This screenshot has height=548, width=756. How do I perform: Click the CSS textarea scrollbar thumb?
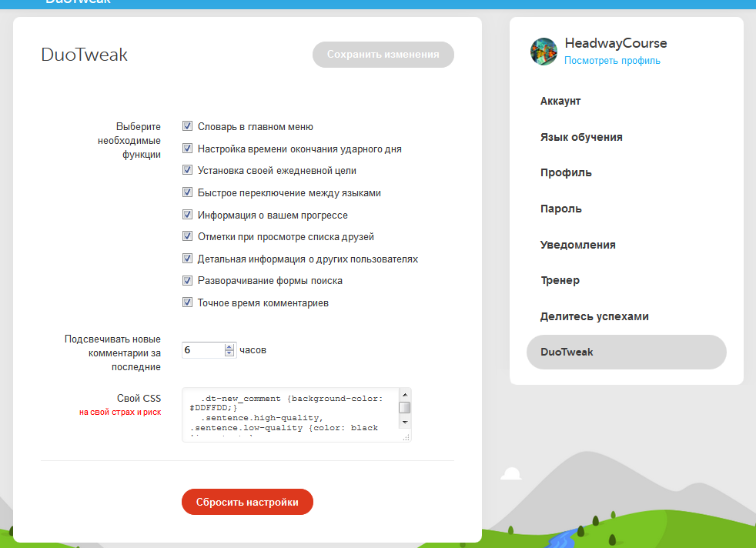coord(405,408)
